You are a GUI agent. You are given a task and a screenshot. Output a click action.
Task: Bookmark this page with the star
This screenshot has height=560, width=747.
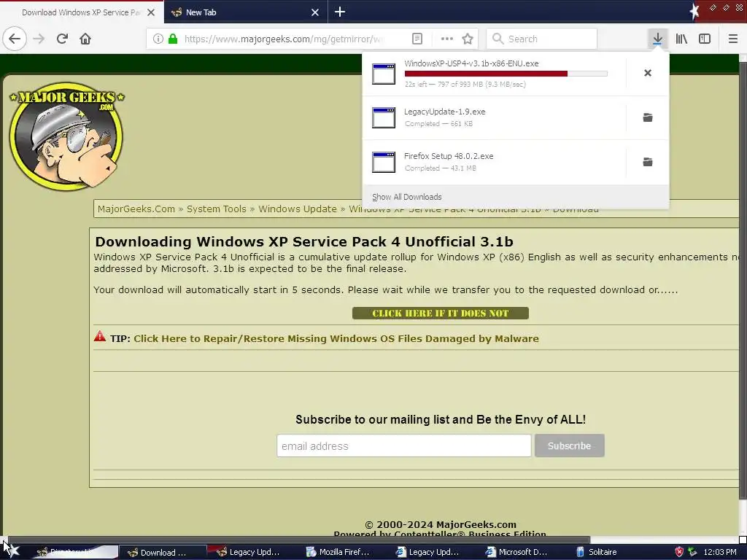tap(468, 39)
